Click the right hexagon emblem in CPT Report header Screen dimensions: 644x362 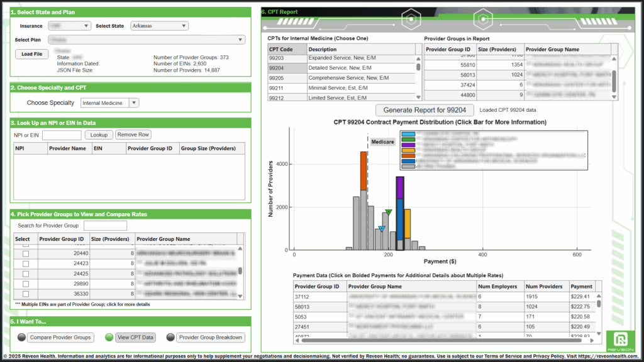483,19
